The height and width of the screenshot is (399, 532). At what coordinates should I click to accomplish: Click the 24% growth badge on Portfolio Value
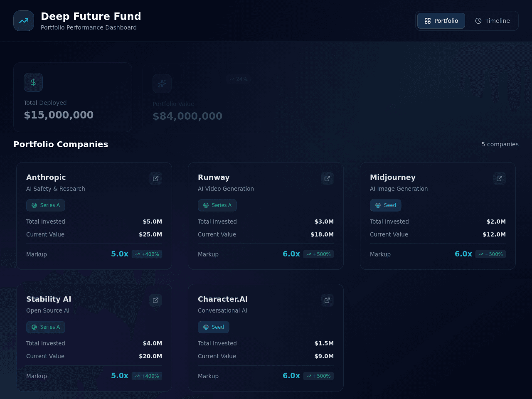point(238,79)
